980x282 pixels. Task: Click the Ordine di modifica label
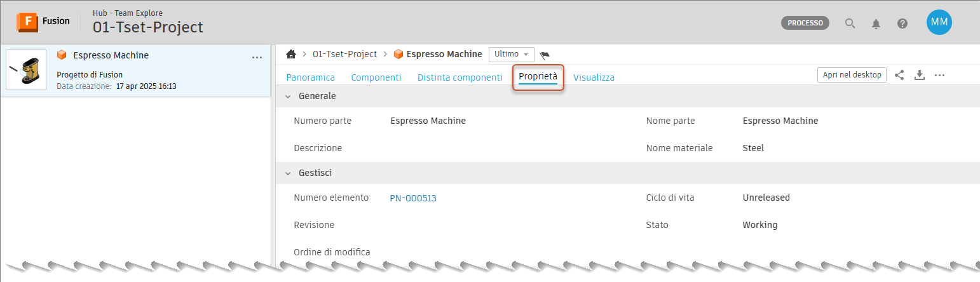tap(332, 252)
